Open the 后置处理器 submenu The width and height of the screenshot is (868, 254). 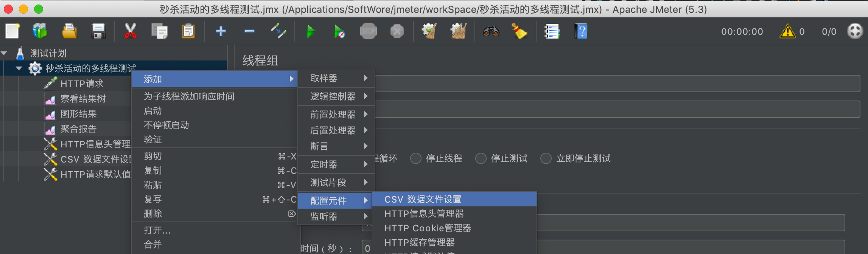tap(336, 130)
